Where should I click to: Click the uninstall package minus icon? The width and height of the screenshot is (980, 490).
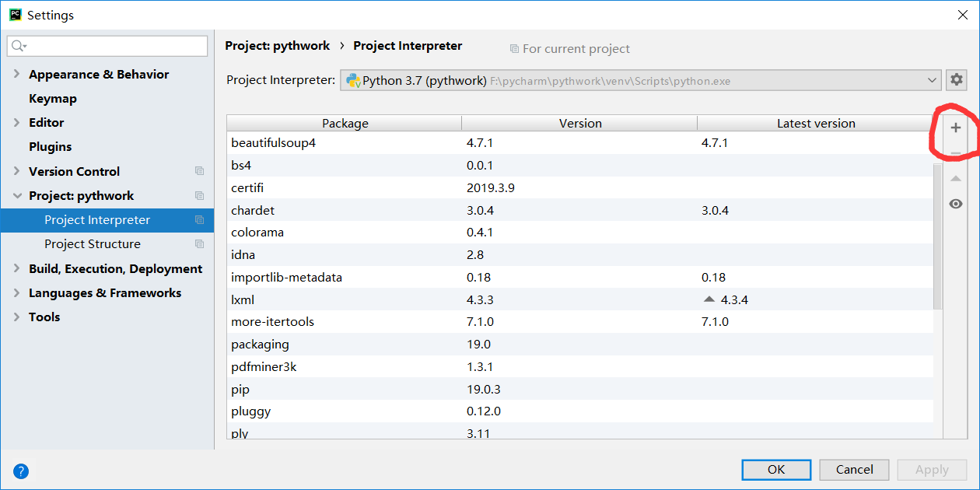956,154
